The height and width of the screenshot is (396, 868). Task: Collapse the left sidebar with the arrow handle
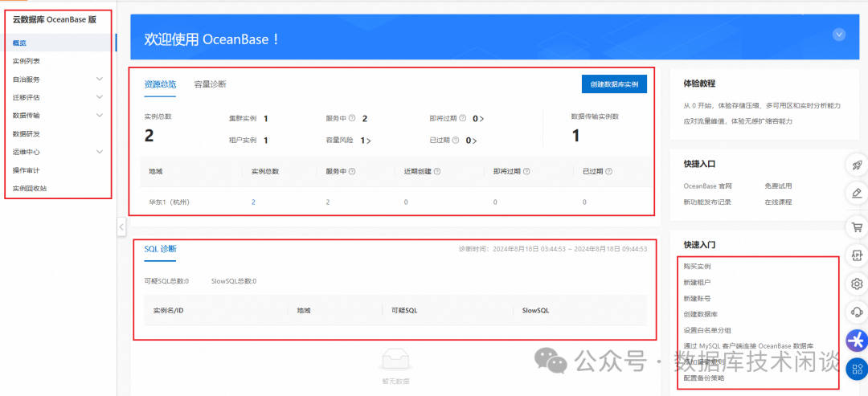(x=121, y=227)
